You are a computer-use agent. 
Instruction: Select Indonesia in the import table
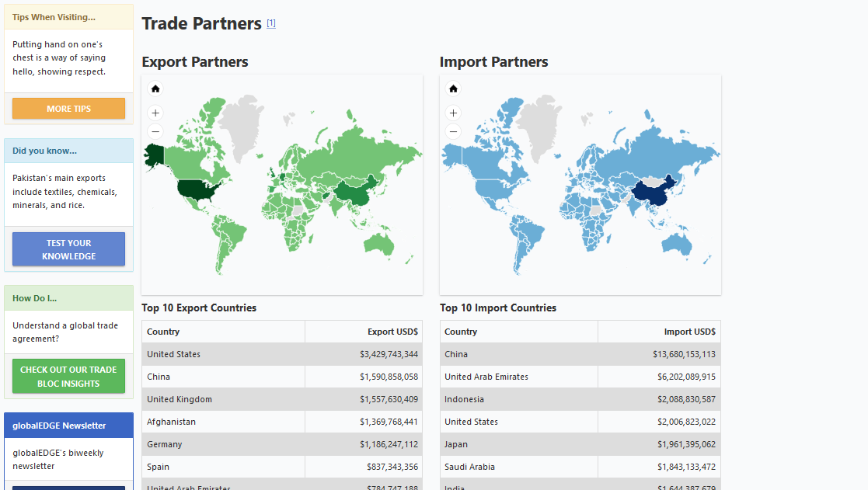point(465,399)
